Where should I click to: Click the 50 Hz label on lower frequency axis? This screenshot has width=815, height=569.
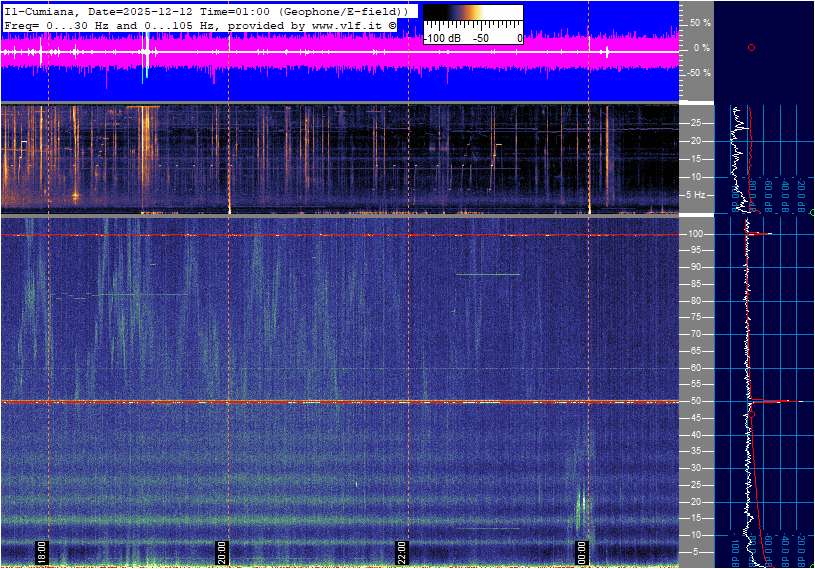click(697, 401)
